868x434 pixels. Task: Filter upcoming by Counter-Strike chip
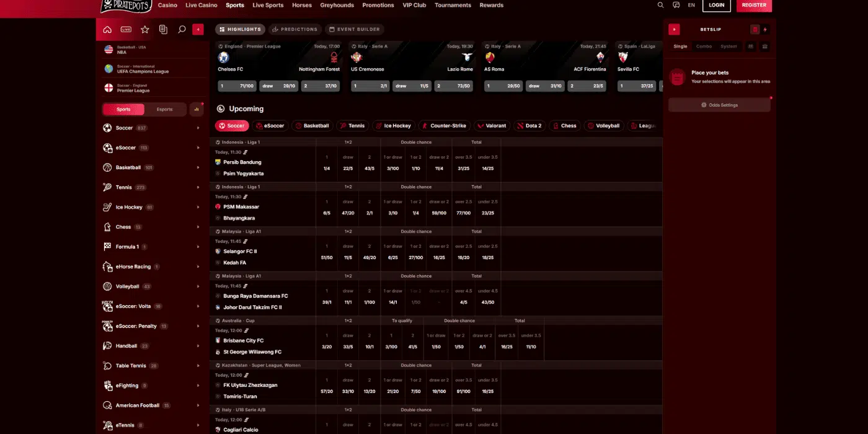click(445, 126)
